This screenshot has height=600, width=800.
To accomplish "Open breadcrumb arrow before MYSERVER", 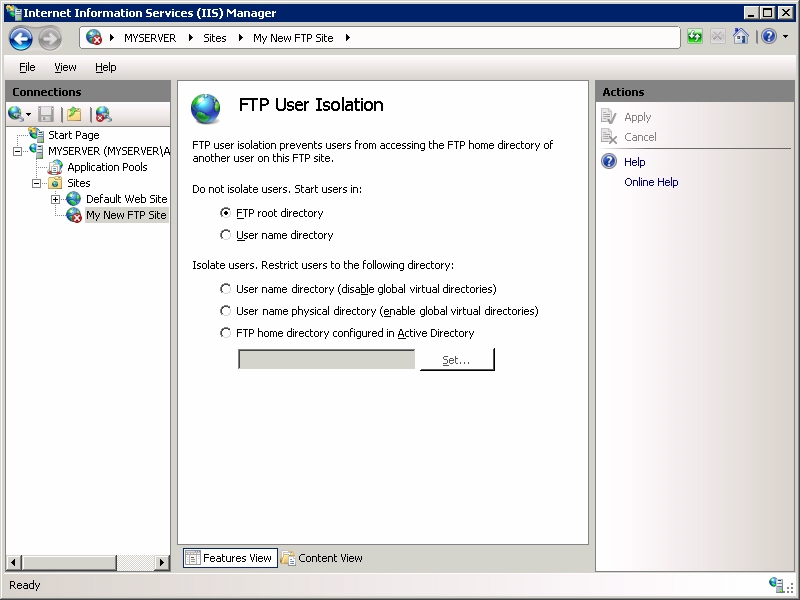I will [112, 37].
